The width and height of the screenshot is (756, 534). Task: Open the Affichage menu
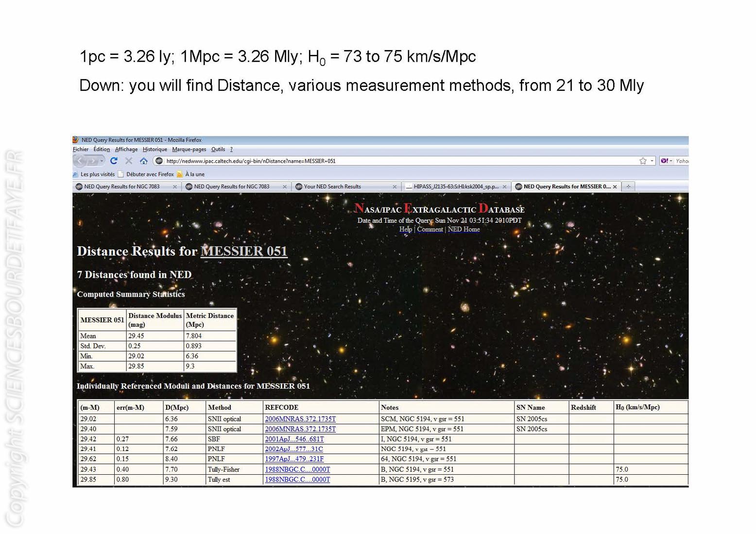tap(126, 150)
